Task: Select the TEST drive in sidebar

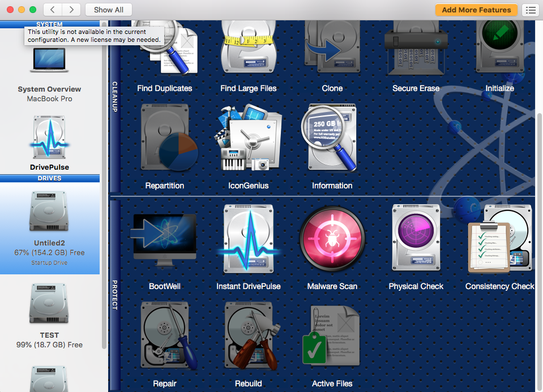Action: 49,316
